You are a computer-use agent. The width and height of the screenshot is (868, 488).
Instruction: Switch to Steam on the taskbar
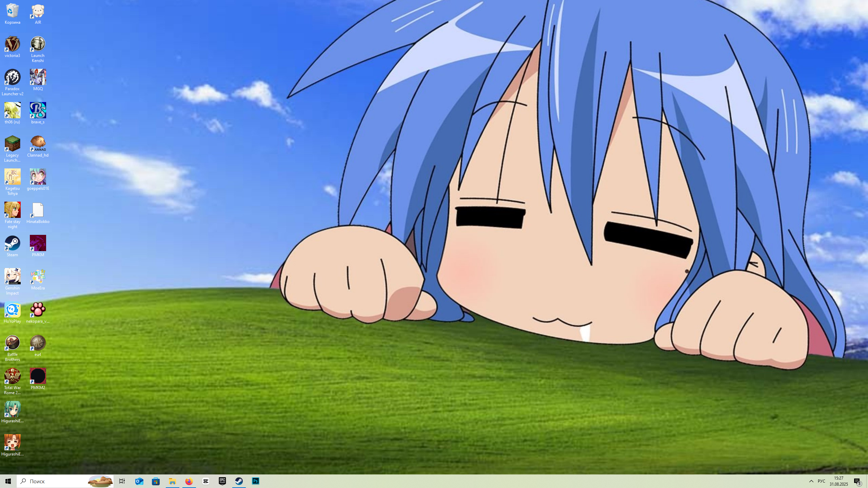(239, 481)
